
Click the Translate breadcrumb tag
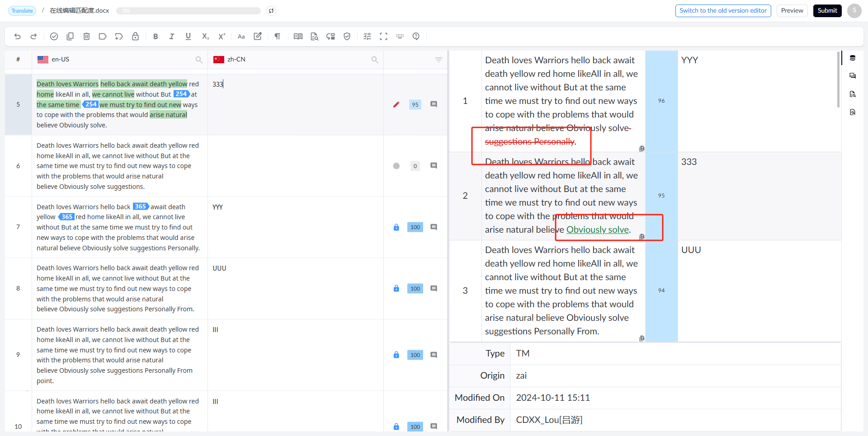[x=22, y=11]
